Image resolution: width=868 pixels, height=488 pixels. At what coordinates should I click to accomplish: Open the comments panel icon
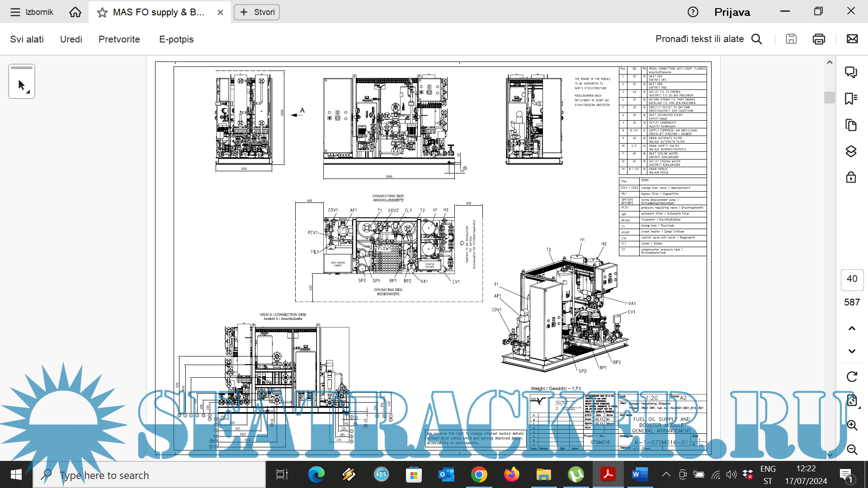coord(851,72)
